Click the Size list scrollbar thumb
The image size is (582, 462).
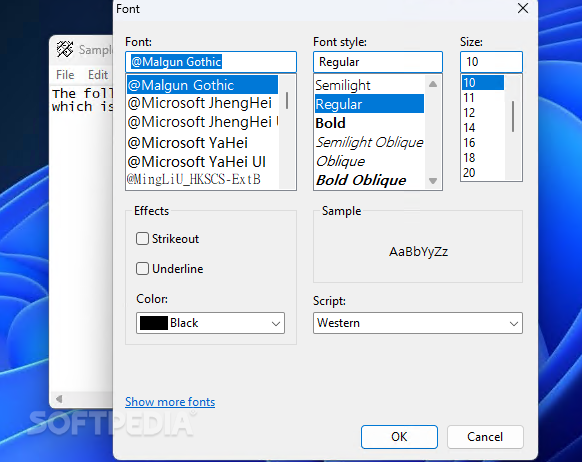click(513, 116)
